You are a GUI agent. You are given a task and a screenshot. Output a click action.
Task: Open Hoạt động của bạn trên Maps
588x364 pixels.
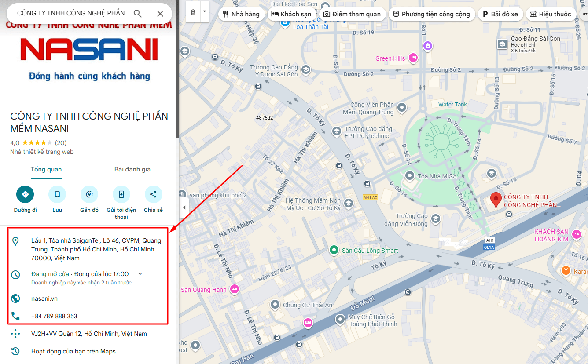pyautogui.click(x=73, y=351)
